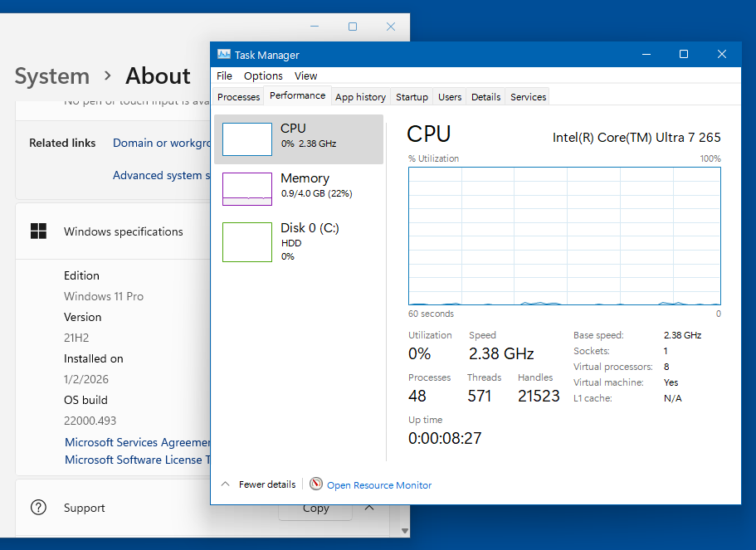Select the Disk 0 (C:) graph thumbnail
This screenshot has width=756, height=550.
[247, 242]
